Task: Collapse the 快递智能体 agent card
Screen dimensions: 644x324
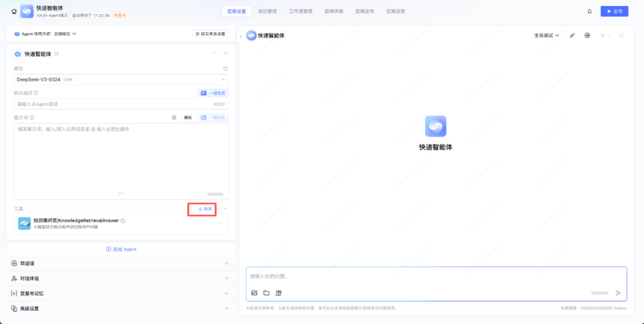Action: coord(225,54)
